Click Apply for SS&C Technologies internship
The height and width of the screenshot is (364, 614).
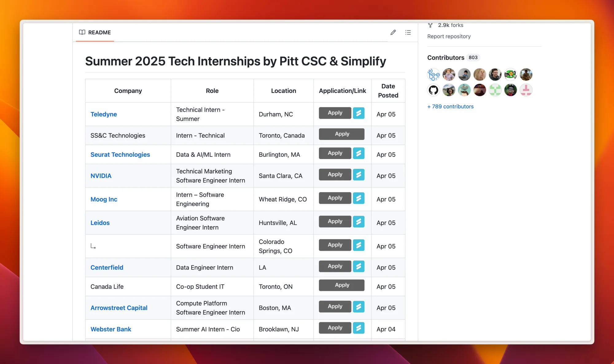click(x=341, y=134)
